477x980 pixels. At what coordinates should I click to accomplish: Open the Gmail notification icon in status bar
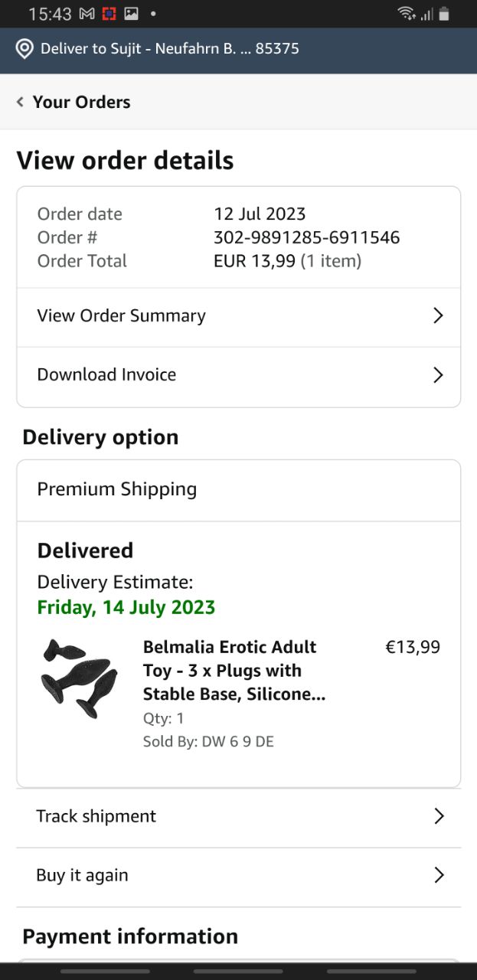(87, 14)
